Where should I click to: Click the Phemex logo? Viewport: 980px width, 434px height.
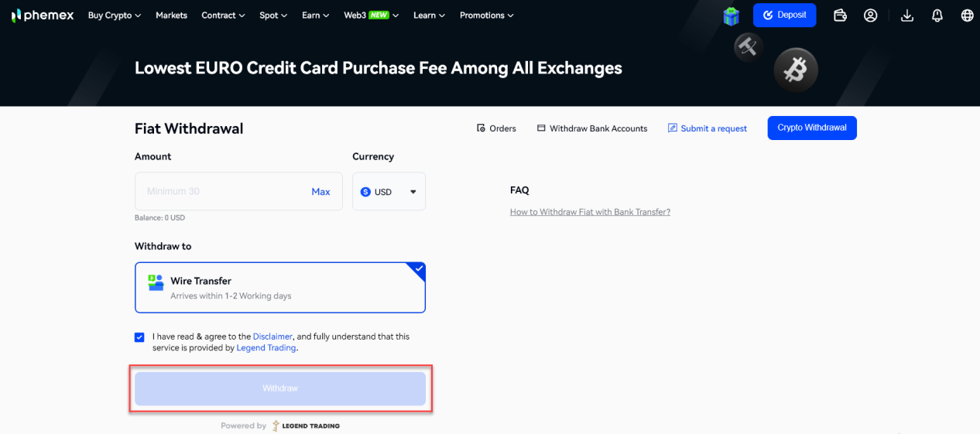(43, 15)
